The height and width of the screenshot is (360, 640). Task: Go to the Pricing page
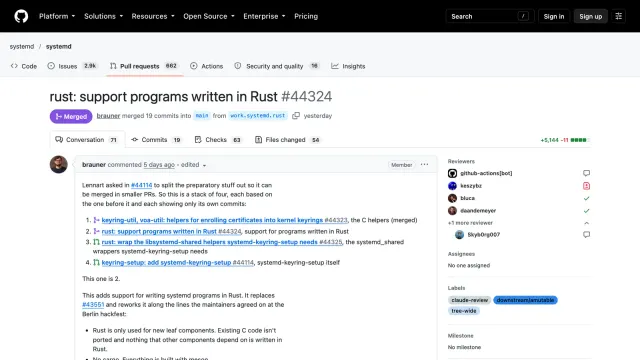[x=306, y=16]
